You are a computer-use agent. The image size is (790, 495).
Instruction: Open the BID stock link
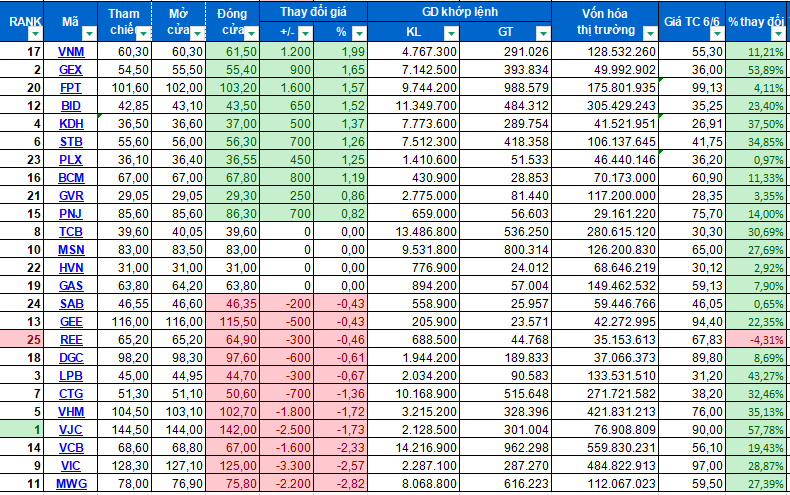(71, 106)
